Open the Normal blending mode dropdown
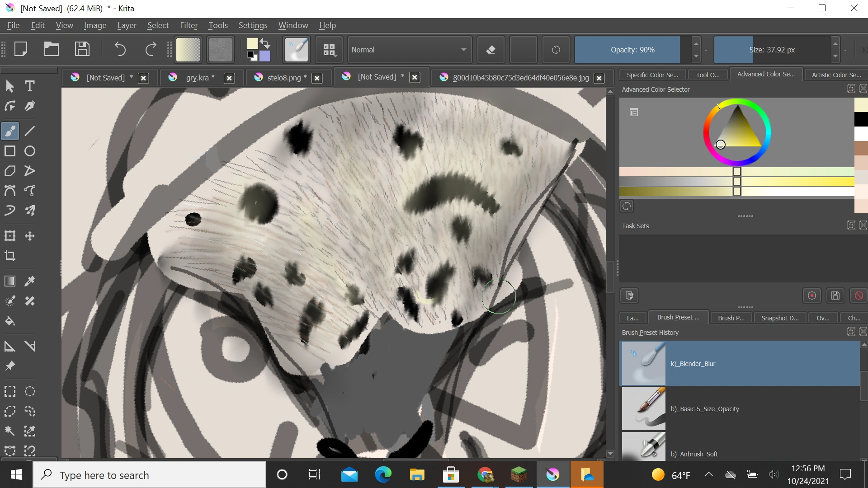 (409, 50)
